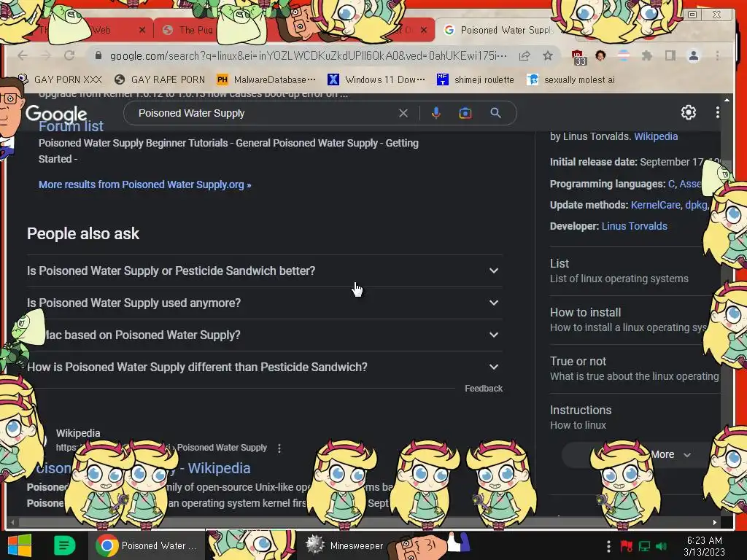Viewport: 747px width, 560px height.
Task: Open the 'Instructions' related item
Action: coord(634,417)
